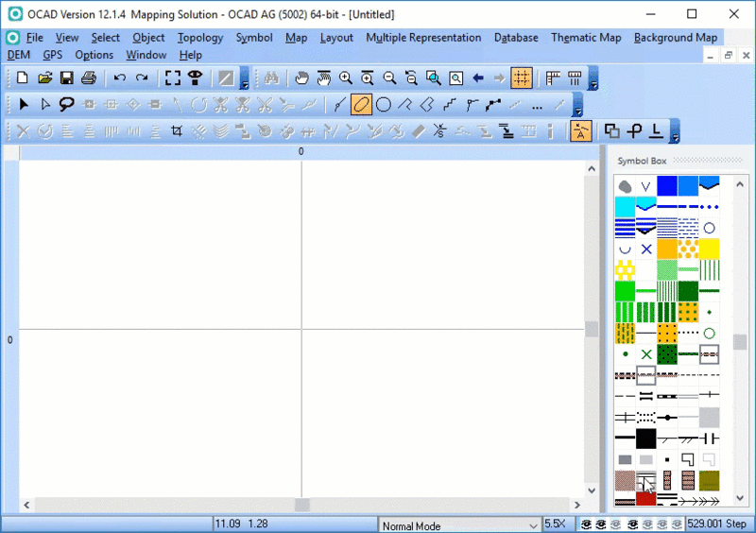Toggle the first eye icon in status bar
The width and height of the screenshot is (756, 533).
click(x=586, y=524)
